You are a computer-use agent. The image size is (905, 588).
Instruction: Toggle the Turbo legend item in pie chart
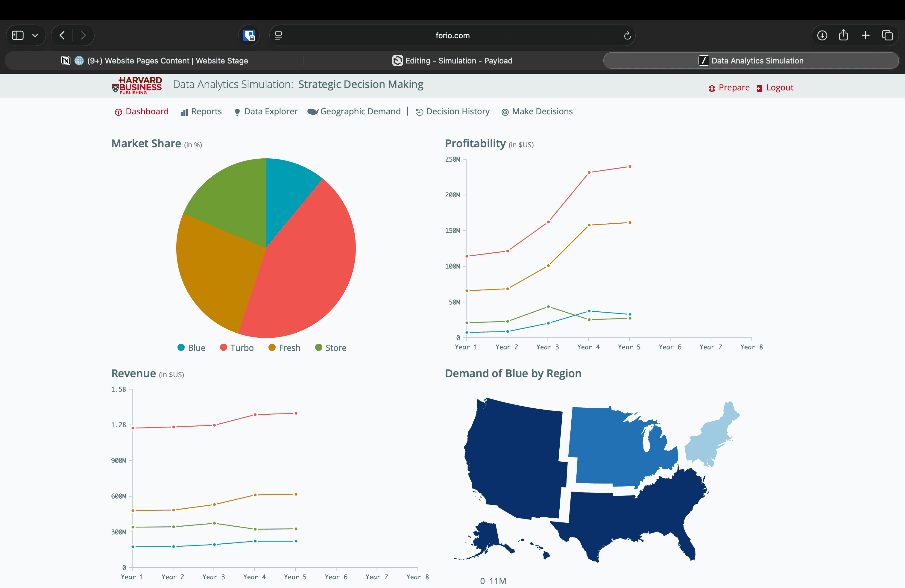(237, 348)
